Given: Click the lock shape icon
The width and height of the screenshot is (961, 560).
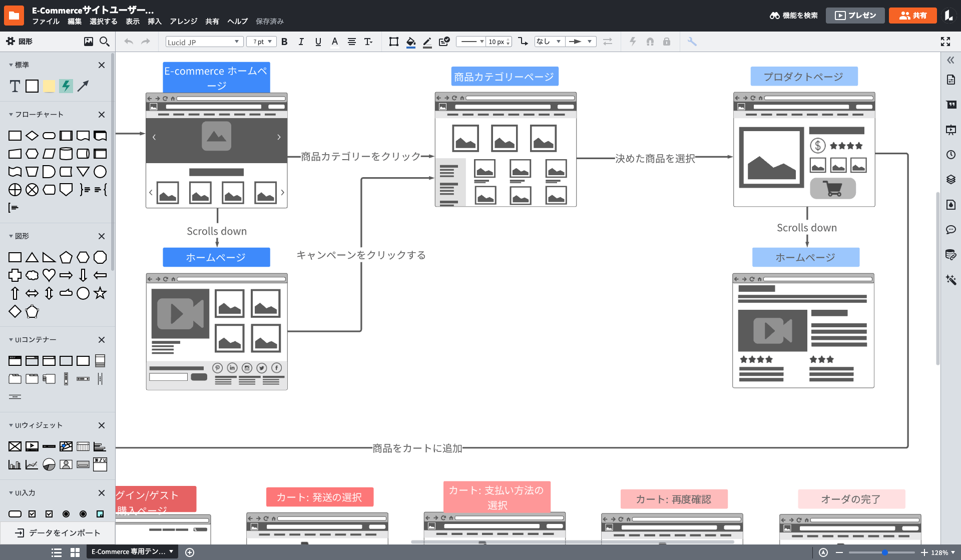Looking at the screenshot, I should coord(666,42).
